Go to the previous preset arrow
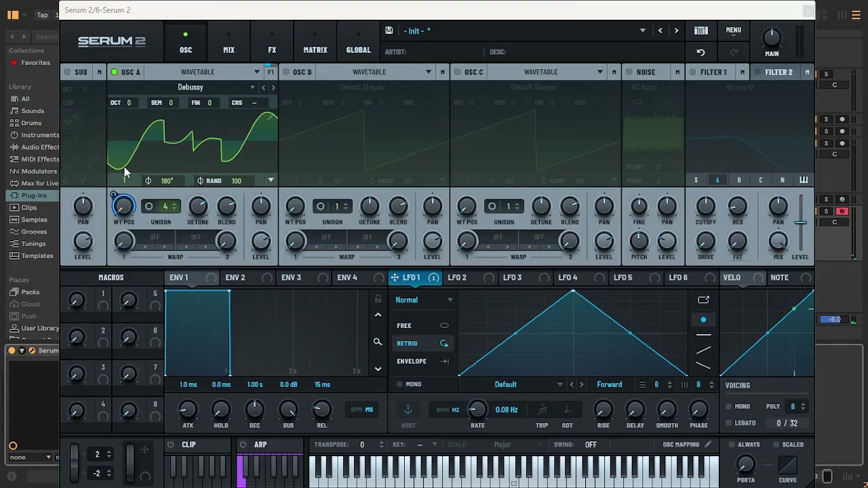This screenshot has height=488, width=868. tap(660, 30)
